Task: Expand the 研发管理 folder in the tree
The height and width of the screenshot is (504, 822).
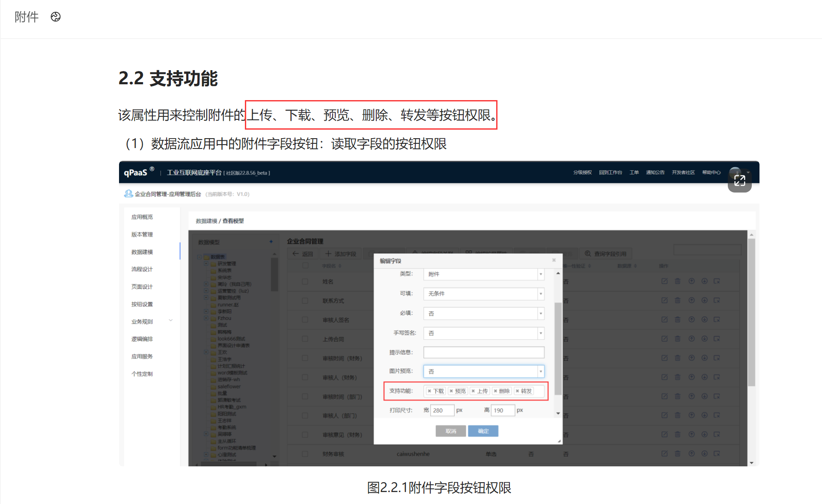Action: point(206,264)
